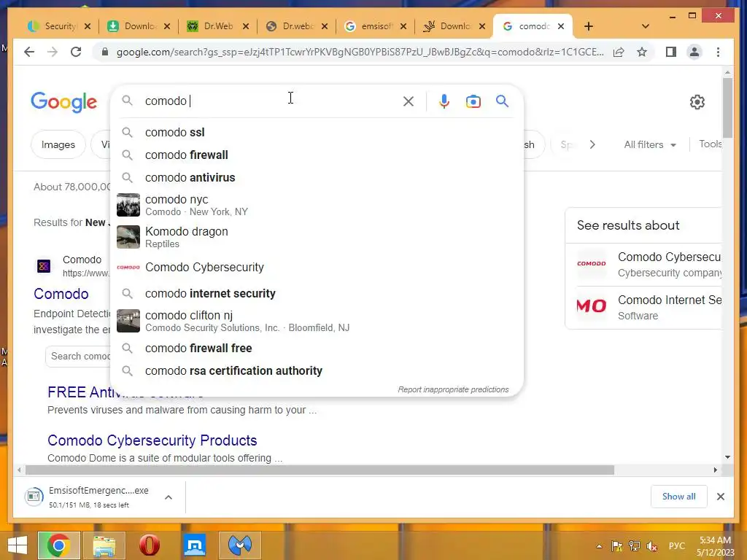747x560 pixels.
Task: Close the downloads bar
Action: point(720,497)
